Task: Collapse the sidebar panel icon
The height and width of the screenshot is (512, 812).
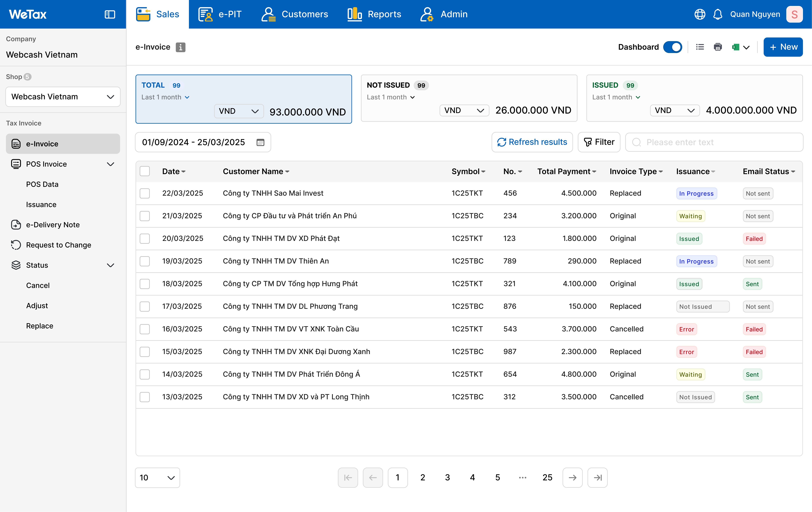Action: coord(110,14)
